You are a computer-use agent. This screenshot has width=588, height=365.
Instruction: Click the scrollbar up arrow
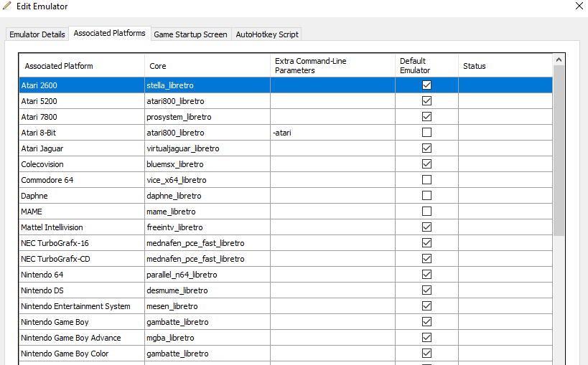[x=559, y=60]
